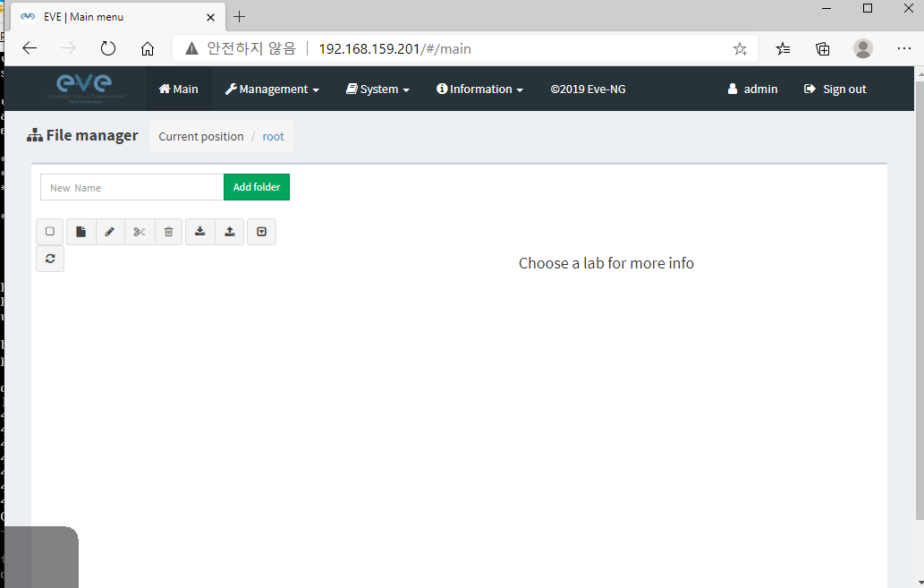Image resolution: width=924 pixels, height=588 pixels.
Task: Click the rename pencil icon
Action: pos(110,232)
